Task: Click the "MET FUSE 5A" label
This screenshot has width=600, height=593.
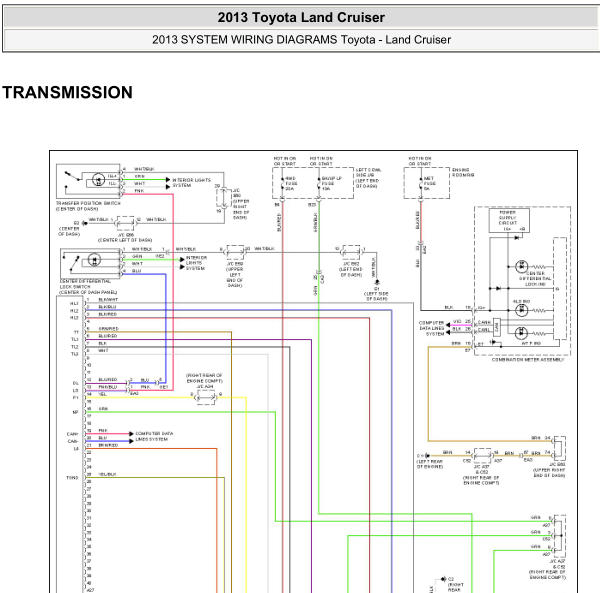Action: point(429,184)
